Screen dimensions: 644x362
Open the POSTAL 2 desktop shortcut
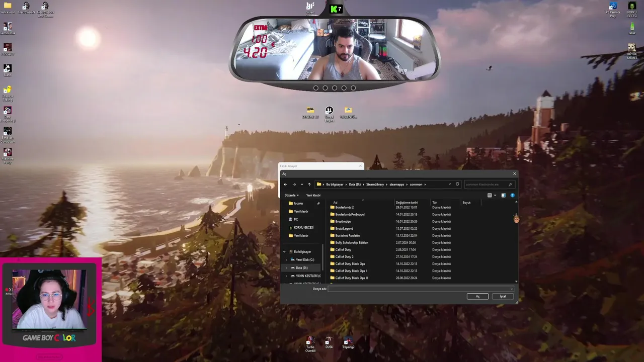coord(8,49)
